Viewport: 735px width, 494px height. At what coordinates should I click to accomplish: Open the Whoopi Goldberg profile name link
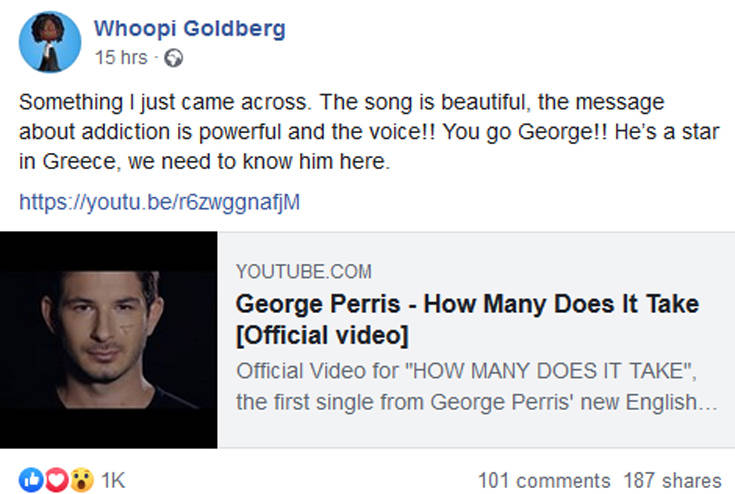[189, 29]
